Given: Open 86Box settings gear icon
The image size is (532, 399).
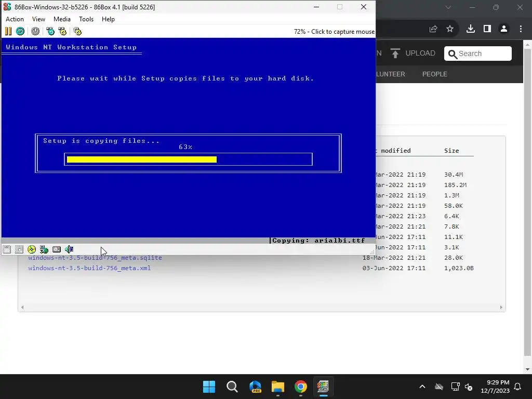Looking at the screenshot, I should tap(77, 32).
